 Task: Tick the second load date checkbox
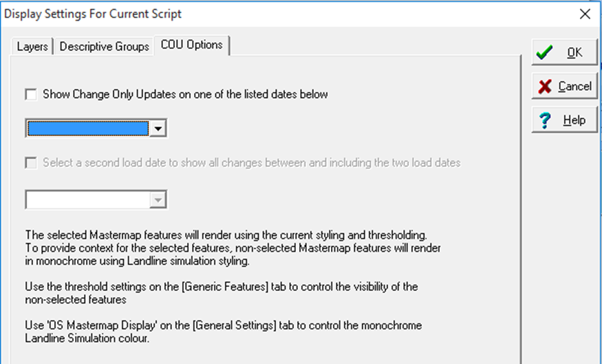point(31,163)
